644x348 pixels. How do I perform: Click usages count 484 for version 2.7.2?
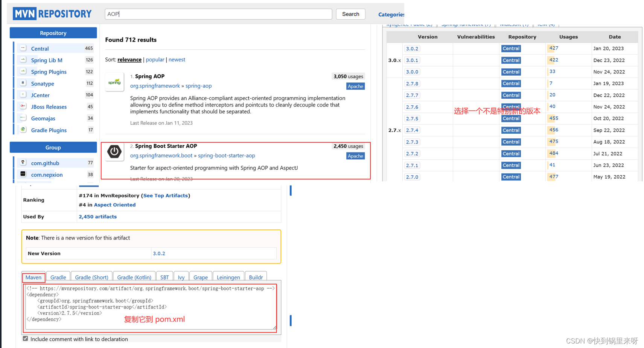(x=554, y=153)
